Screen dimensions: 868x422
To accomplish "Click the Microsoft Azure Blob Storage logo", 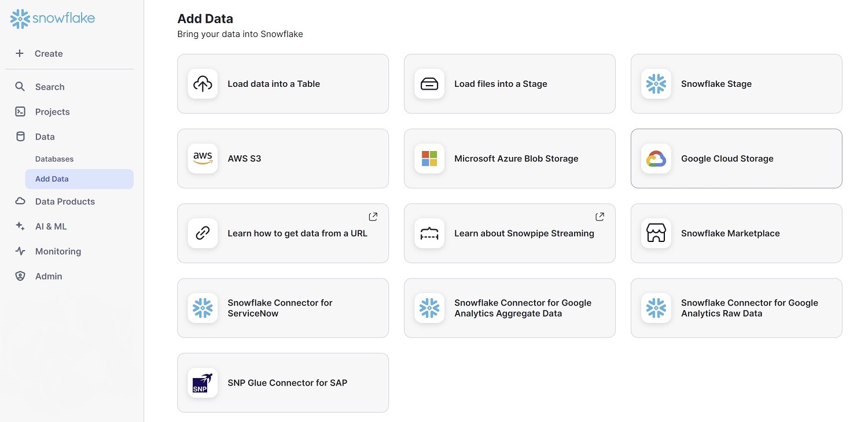I will pyautogui.click(x=429, y=159).
